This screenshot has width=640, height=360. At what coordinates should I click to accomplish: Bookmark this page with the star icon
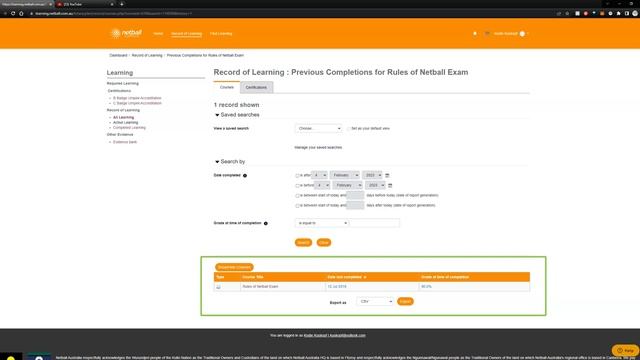tap(567, 13)
